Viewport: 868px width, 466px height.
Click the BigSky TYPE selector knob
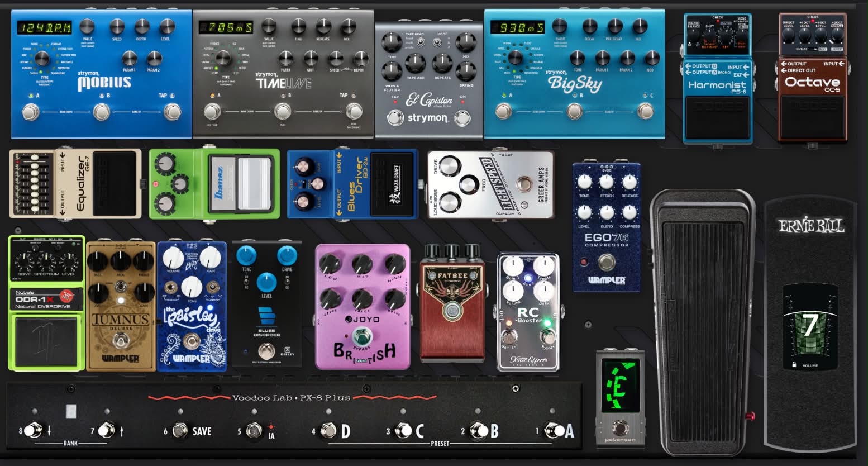point(515,57)
